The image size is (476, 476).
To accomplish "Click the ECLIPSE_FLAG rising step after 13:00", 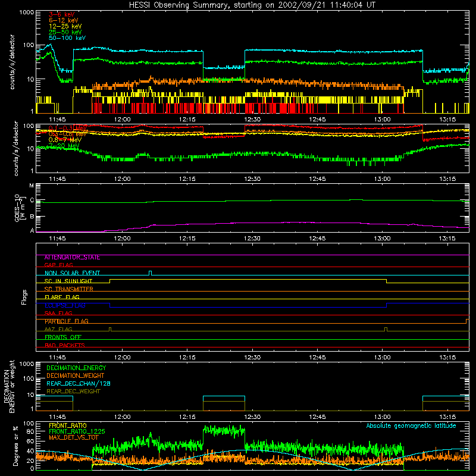I will (386, 305).
